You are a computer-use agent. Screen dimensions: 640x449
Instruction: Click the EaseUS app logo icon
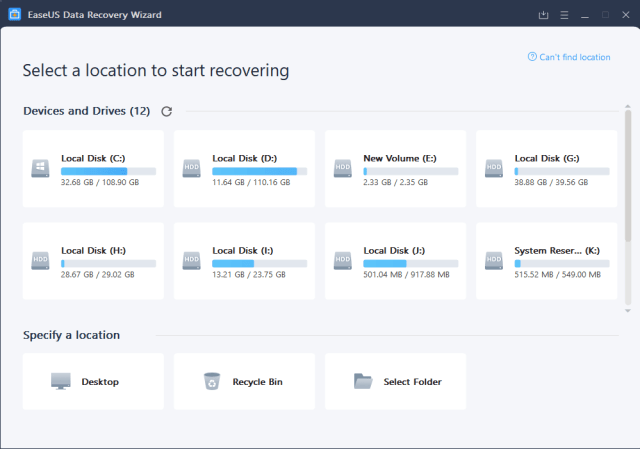(x=15, y=15)
